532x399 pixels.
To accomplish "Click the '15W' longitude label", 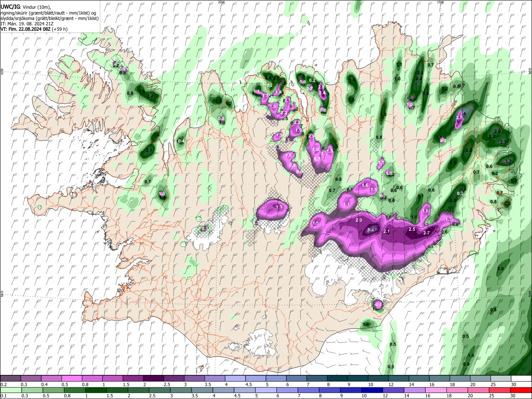I will (441, 2).
